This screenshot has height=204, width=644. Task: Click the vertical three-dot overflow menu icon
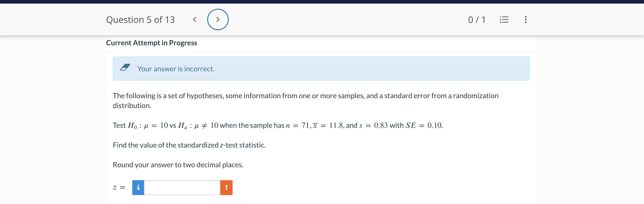(x=526, y=20)
